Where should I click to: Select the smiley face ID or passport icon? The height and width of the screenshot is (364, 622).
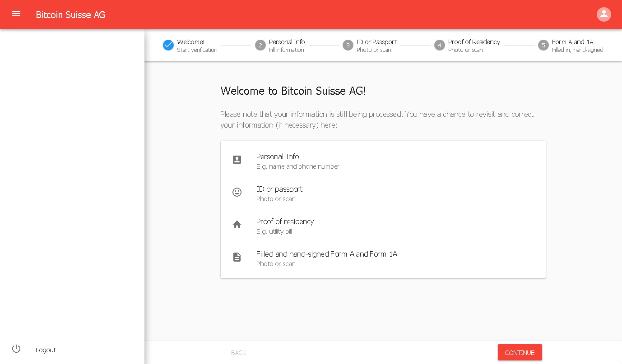click(x=237, y=192)
